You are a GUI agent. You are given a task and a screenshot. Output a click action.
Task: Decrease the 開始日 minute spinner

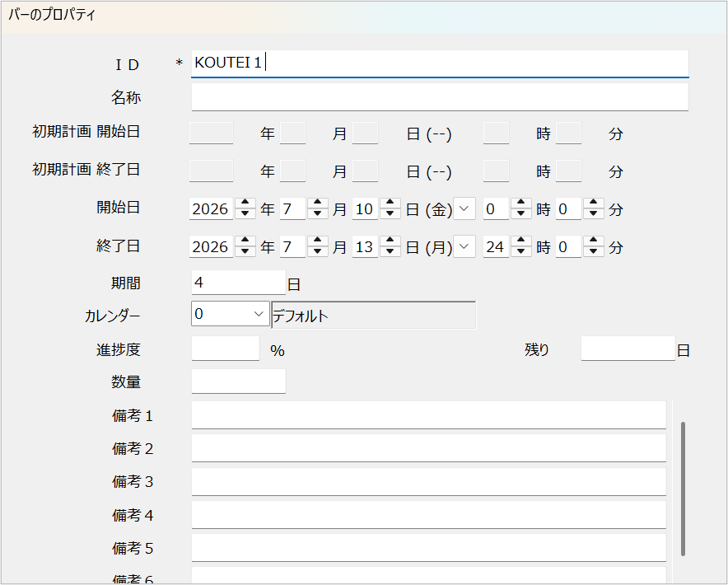click(594, 213)
